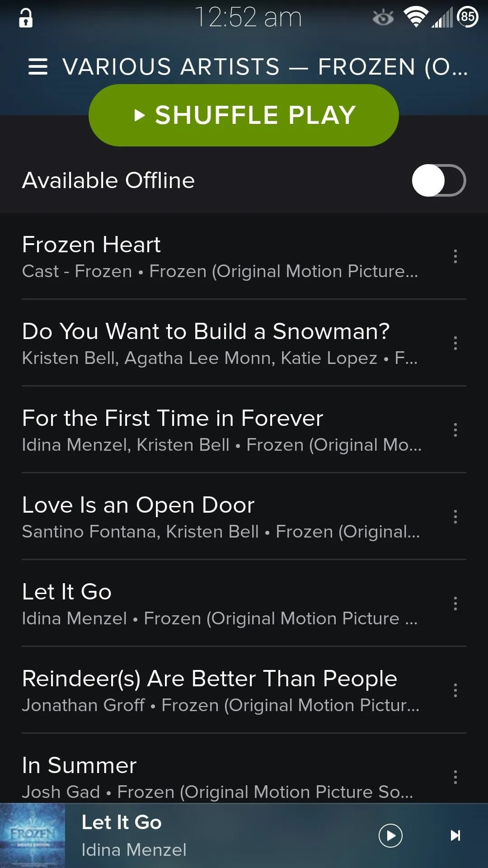Open more options for For the First Time in Forever
The image size is (488, 868).
point(455,430)
